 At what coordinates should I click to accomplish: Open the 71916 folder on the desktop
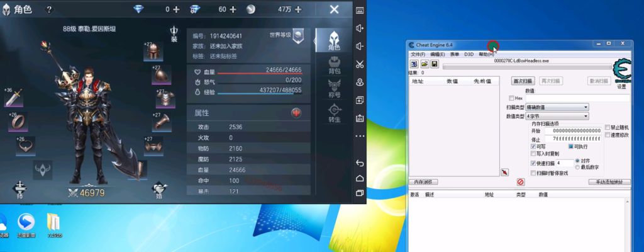[x=54, y=226]
